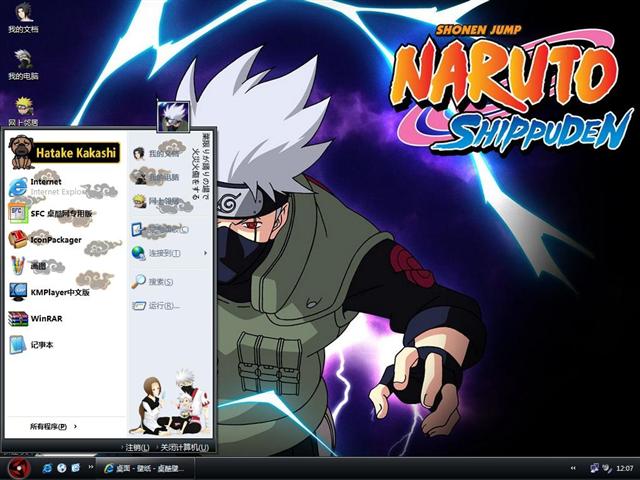Viewport: 640px width, 480px height.
Task: Open the 我的文档 desktop icon
Action: 23,18
